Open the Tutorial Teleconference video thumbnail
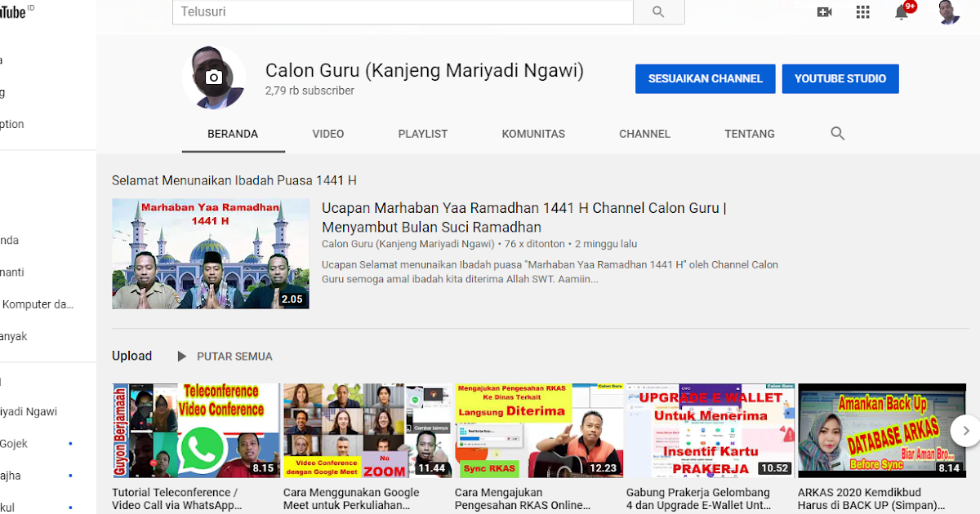This screenshot has height=514, width=980. [196, 430]
